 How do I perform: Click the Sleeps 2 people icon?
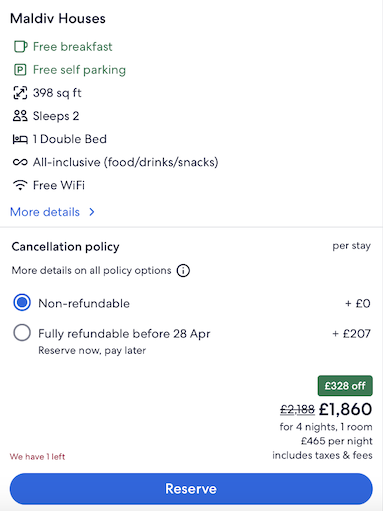coord(20,116)
